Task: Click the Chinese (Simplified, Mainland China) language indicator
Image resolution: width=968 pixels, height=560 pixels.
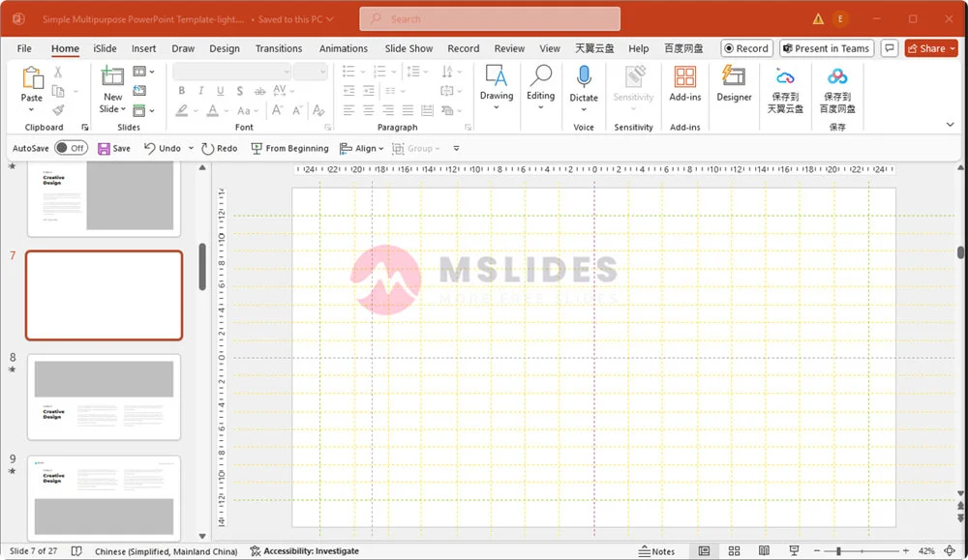Action: (x=166, y=551)
